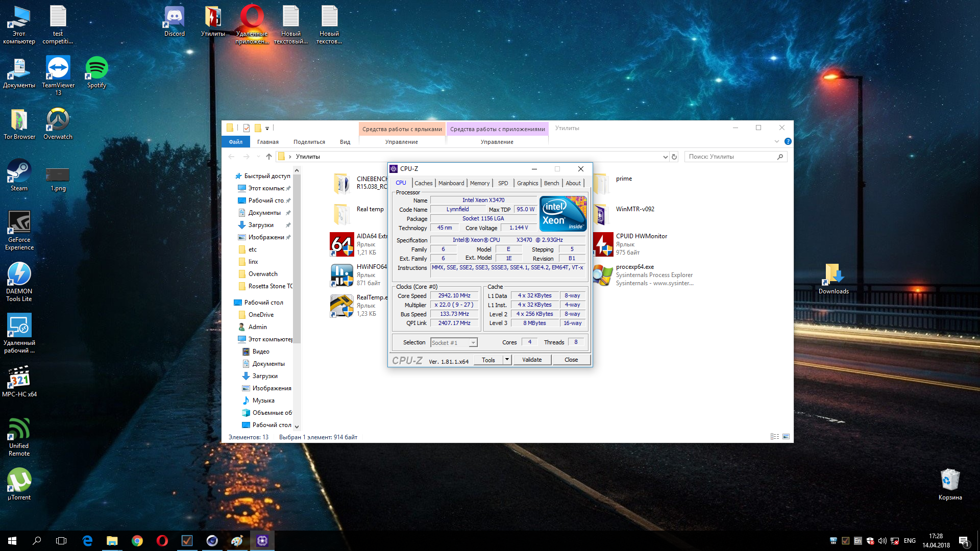Viewport: 980px width, 551px height.
Task: Open the Downloads folder on desktop
Action: pos(834,279)
